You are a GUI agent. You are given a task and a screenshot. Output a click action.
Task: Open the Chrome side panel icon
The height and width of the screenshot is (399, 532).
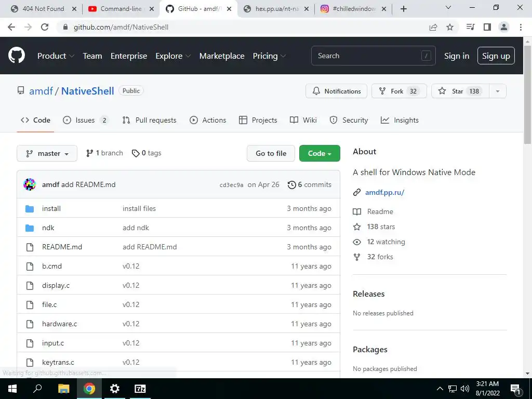pyautogui.click(x=487, y=27)
